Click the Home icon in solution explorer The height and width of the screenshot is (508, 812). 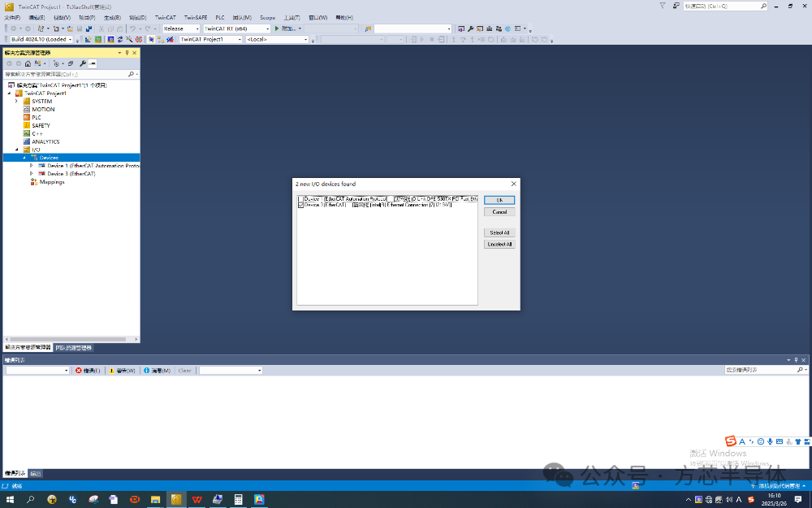tap(28, 63)
